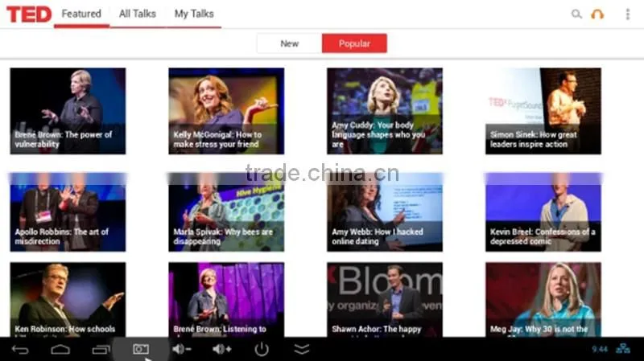Viewport: 644px width, 361px height.
Task: Raise volume with speaker plus icon
Action: point(222,349)
